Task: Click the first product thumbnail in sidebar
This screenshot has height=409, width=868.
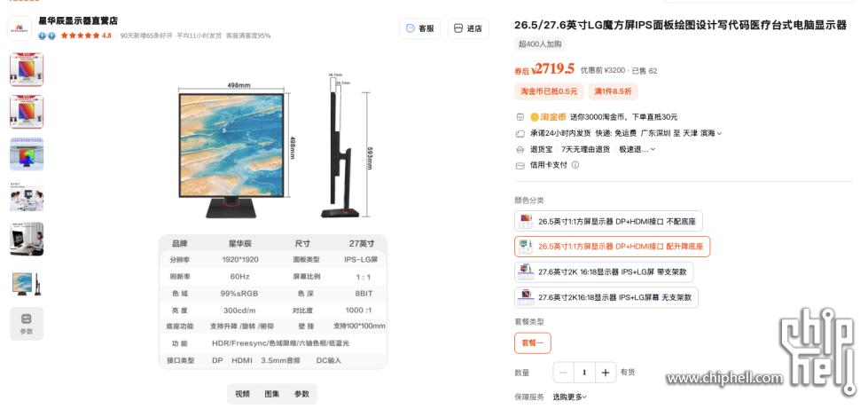Action: click(x=26, y=69)
